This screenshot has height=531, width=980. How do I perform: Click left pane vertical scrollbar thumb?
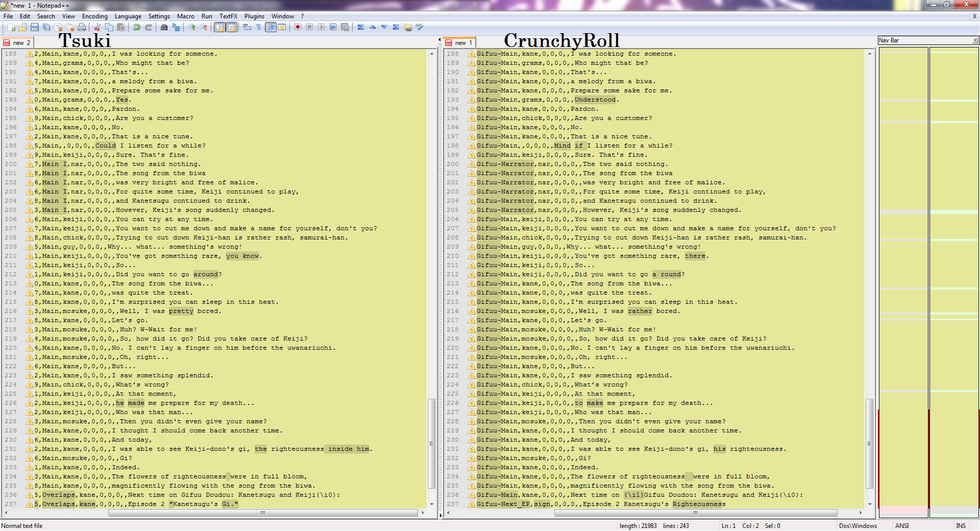click(x=431, y=444)
